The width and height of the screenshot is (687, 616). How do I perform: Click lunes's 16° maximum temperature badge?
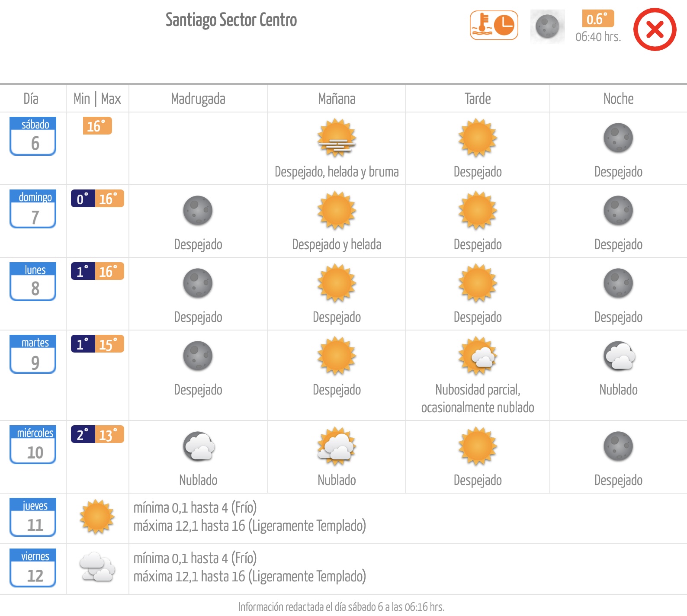(x=109, y=271)
